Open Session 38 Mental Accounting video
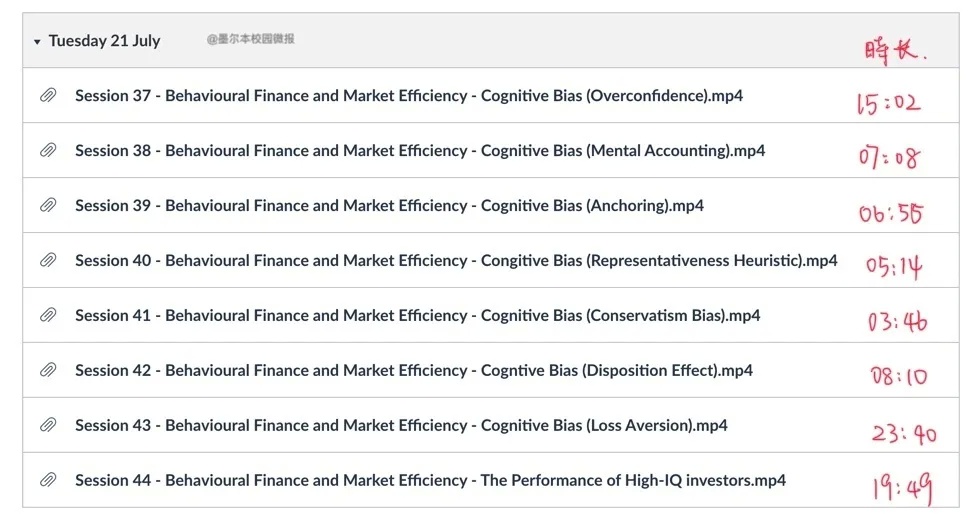The width and height of the screenshot is (975, 522). pyautogui.click(x=420, y=151)
